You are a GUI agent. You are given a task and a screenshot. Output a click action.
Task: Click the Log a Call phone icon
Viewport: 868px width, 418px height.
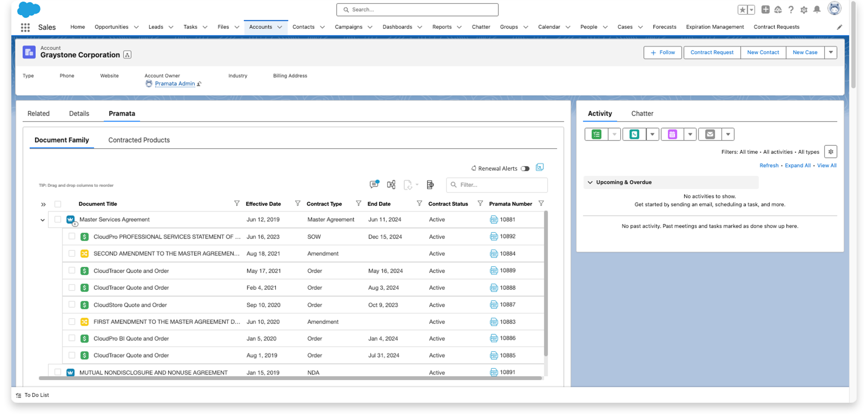tap(634, 134)
